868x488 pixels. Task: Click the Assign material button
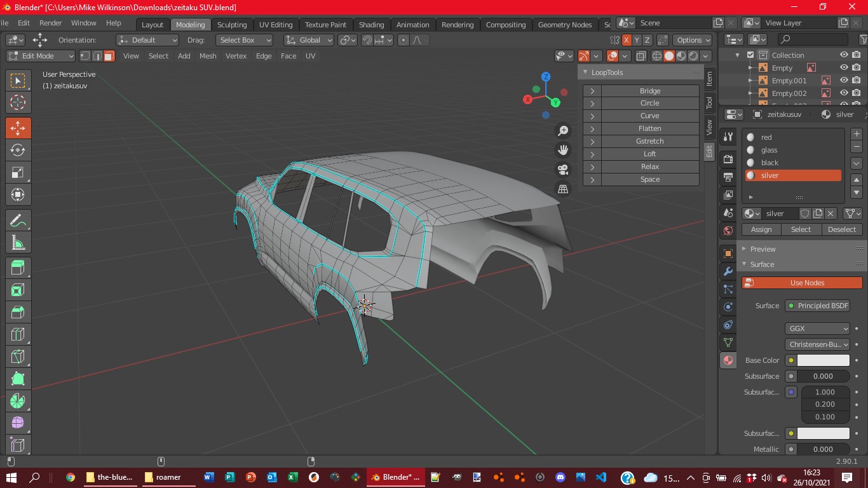(x=761, y=229)
